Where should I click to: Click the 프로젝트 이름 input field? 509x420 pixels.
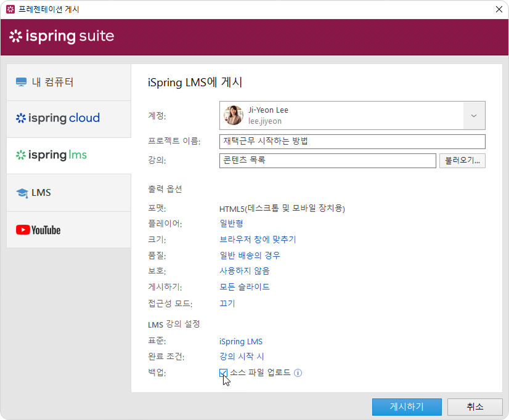pyautogui.click(x=352, y=142)
